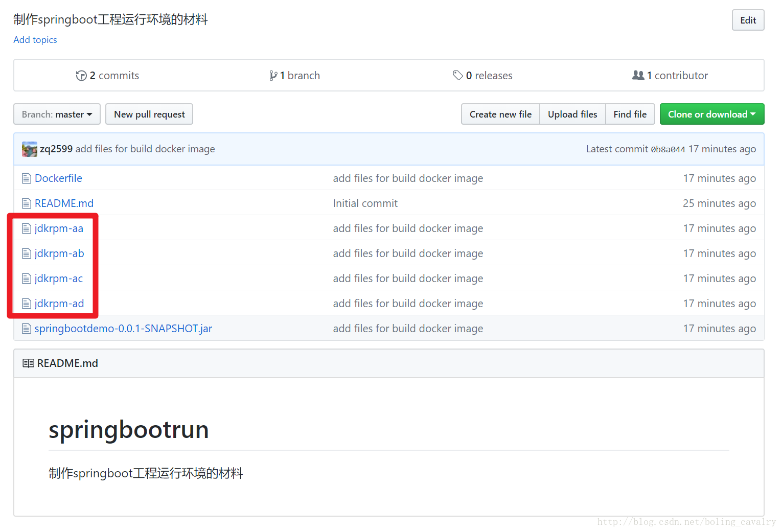The height and width of the screenshot is (532, 782).
Task: Click the header commit message beside zq2599
Action: [145, 149]
